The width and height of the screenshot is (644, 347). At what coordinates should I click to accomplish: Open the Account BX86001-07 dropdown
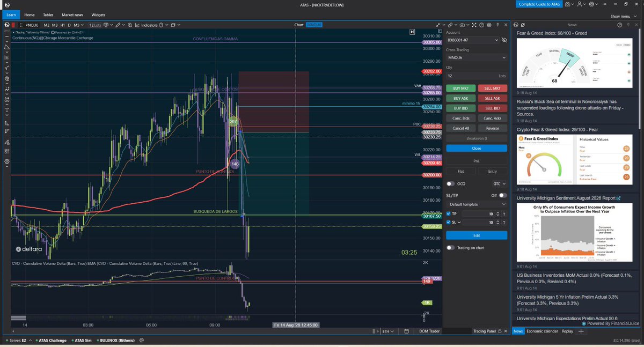pos(472,40)
